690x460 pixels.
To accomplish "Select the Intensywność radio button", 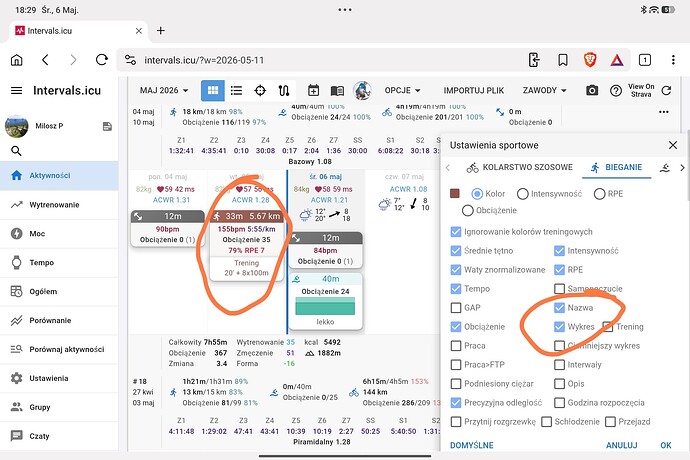I will [x=522, y=194].
